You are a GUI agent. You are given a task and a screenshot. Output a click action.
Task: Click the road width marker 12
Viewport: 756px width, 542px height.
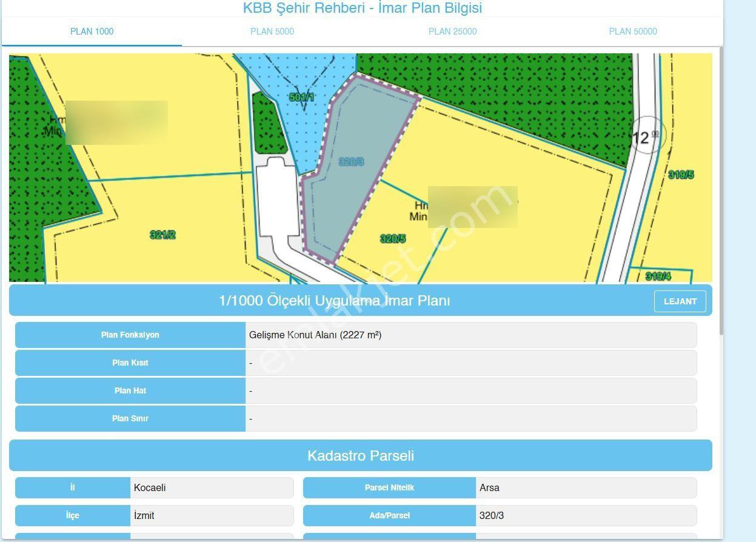pyautogui.click(x=647, y=136)
